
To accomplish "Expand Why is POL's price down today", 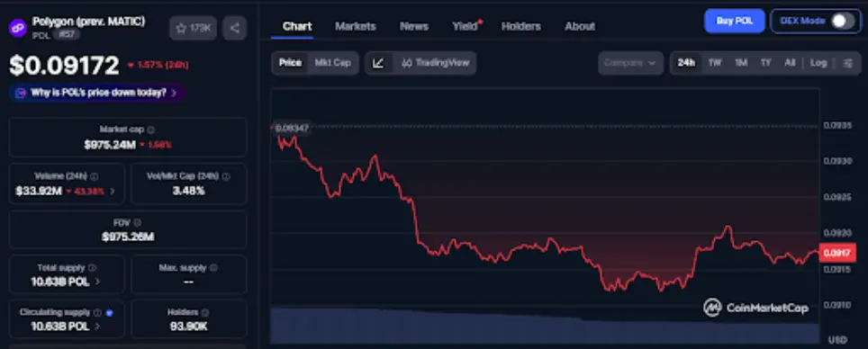I will click(97, 93).
